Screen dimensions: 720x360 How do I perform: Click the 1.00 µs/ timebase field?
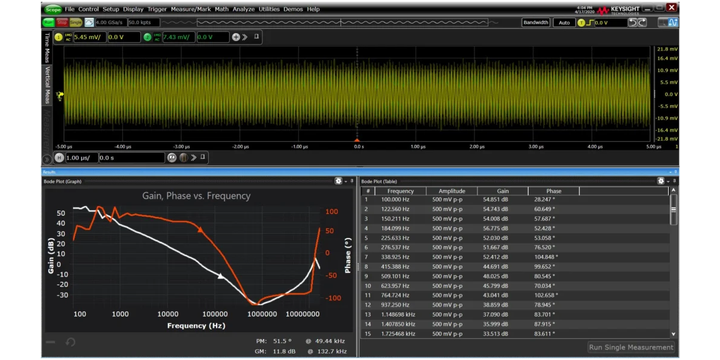point(81,158)
